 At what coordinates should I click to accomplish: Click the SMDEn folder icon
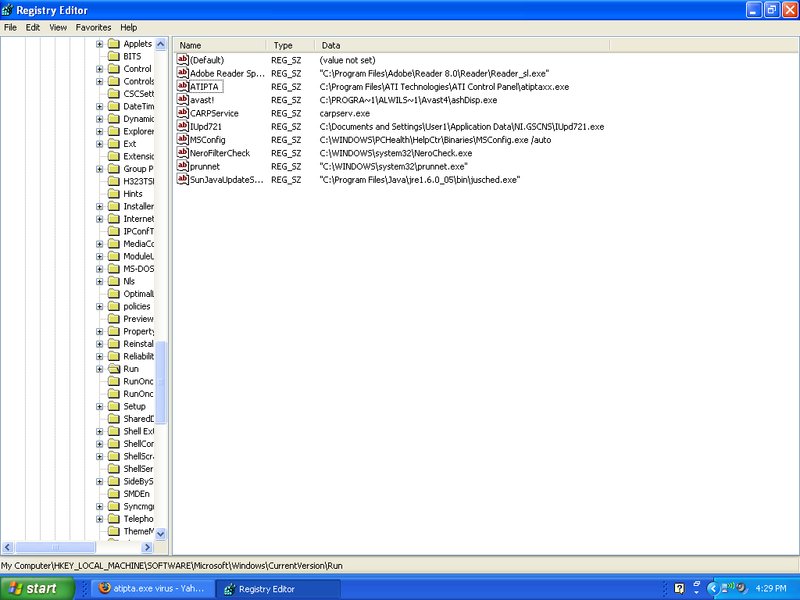[x=114, y=493]
